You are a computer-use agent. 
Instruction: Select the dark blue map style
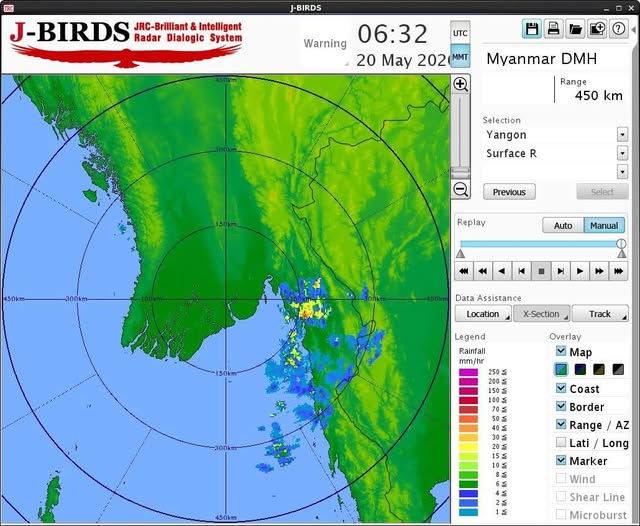click(580, 369)
